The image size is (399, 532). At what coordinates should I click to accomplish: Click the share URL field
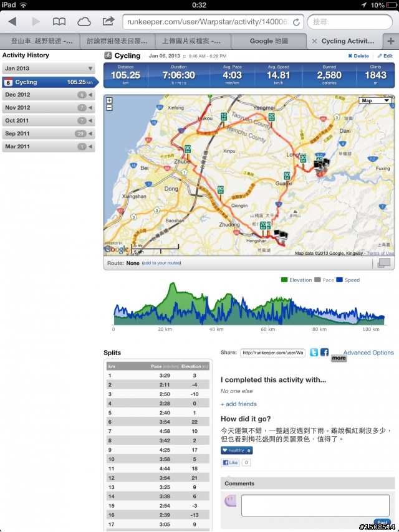point(272,353)
